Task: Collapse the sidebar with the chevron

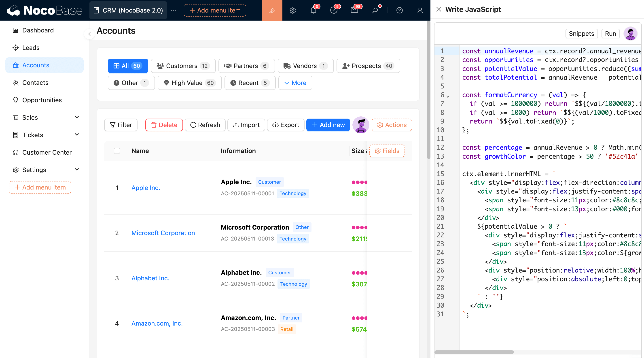Action: point(89,34)
